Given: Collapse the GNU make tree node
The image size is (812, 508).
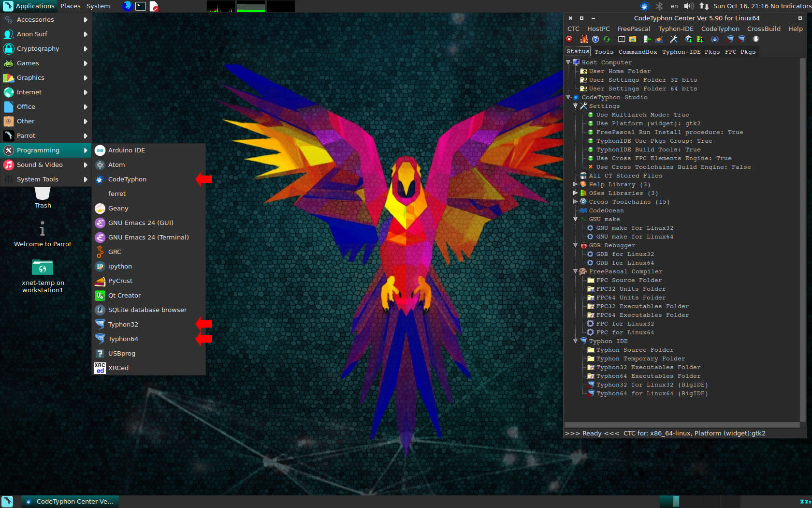Looking at the screenshot, I should 576,219.
